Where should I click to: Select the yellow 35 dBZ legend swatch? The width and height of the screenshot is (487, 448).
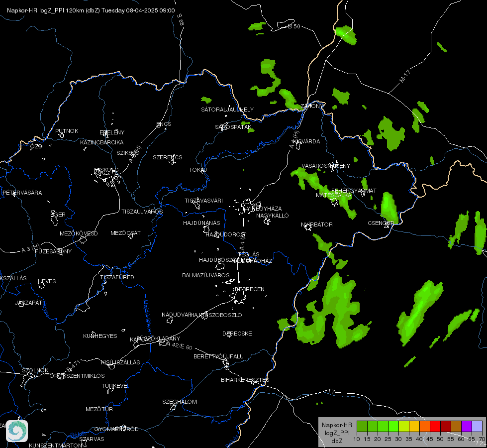pyautogui.click(x=414, y=427)
